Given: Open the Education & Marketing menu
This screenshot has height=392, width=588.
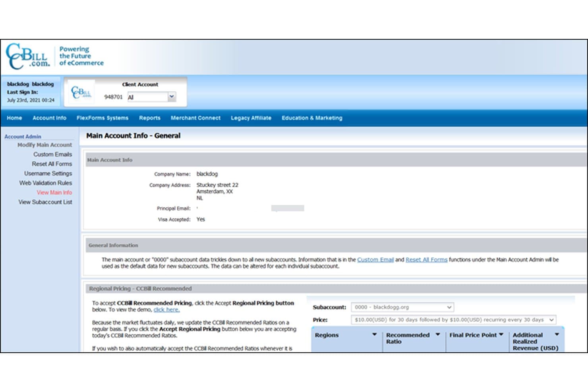Looking at the screenshot, I should point(312,118).
